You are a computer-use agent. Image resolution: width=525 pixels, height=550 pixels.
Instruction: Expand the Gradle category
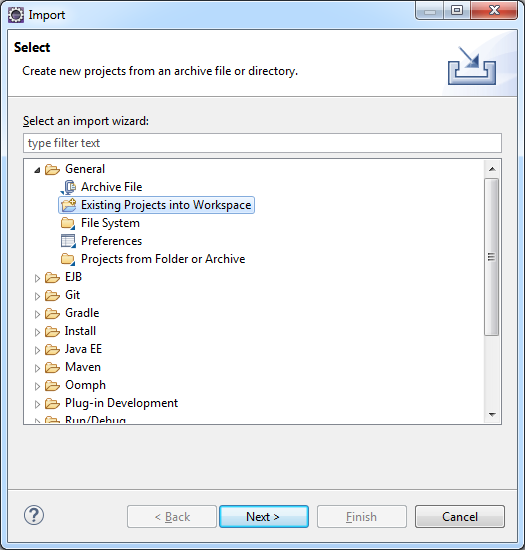pos(37,314)
